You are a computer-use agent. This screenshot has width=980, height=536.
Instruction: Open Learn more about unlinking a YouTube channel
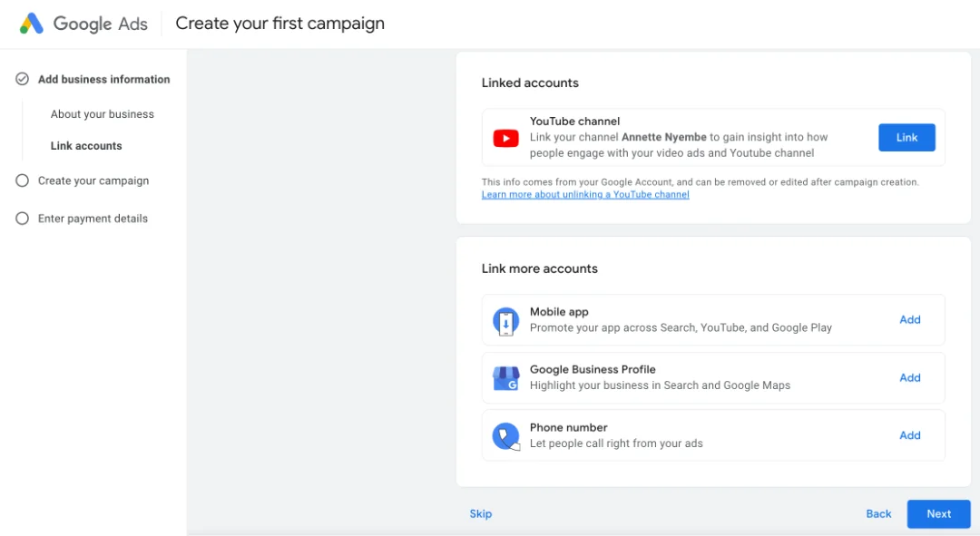tap(585, 195)
